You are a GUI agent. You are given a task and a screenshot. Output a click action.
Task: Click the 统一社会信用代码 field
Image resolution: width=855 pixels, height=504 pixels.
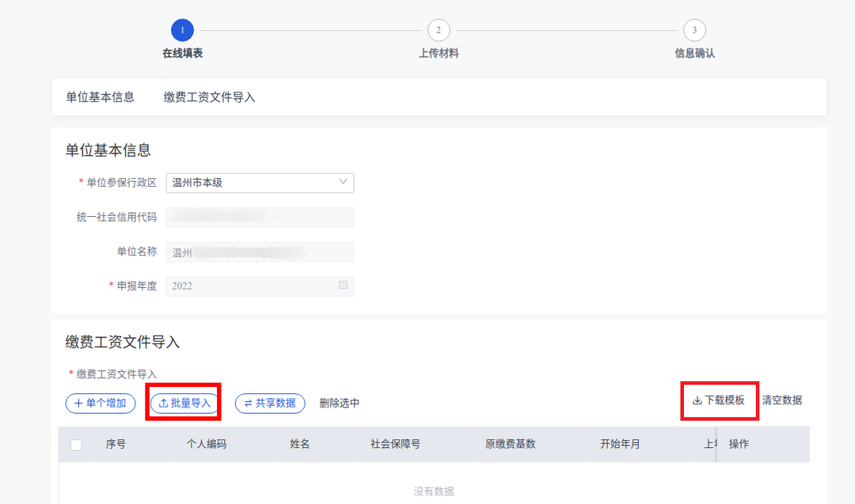click(259, 218)
